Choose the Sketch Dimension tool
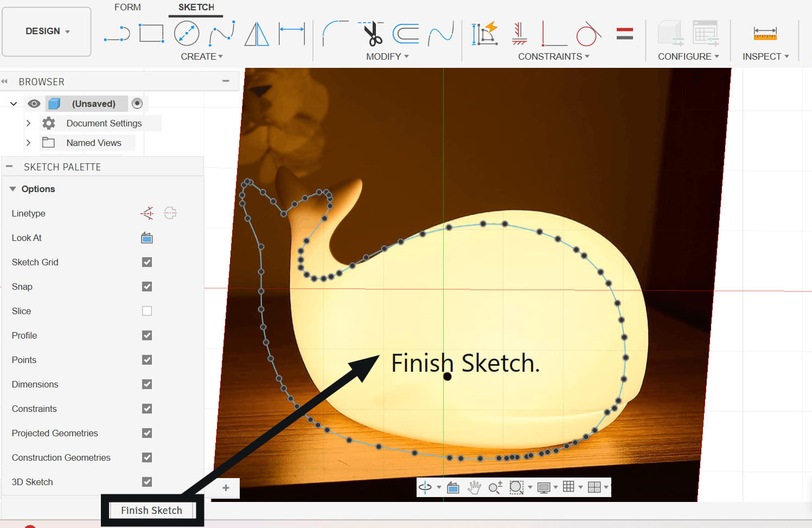 coord(292,34)
